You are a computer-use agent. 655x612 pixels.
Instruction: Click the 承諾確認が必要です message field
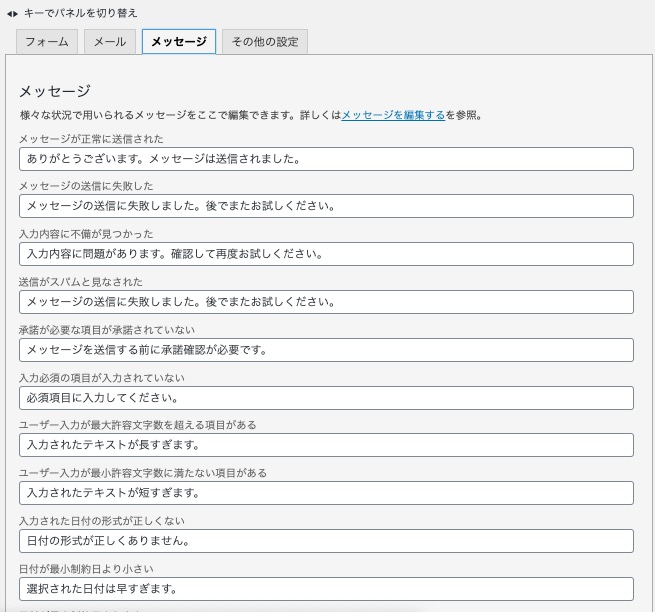326,350
